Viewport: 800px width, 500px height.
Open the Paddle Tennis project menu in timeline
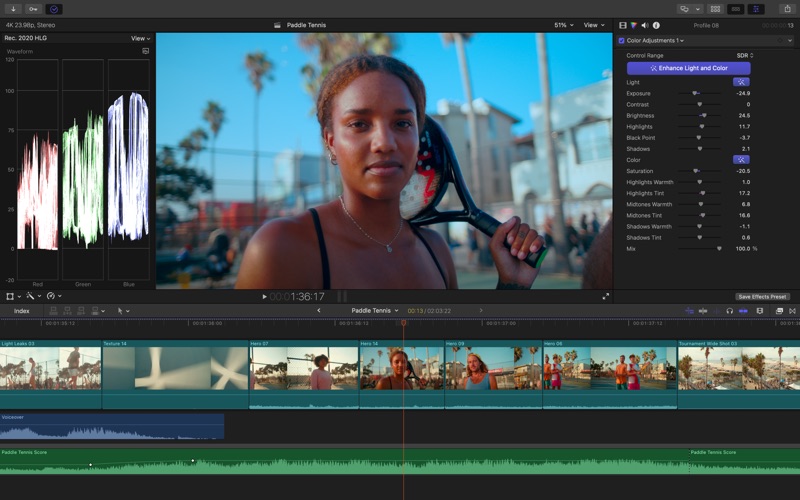(374, 310)
